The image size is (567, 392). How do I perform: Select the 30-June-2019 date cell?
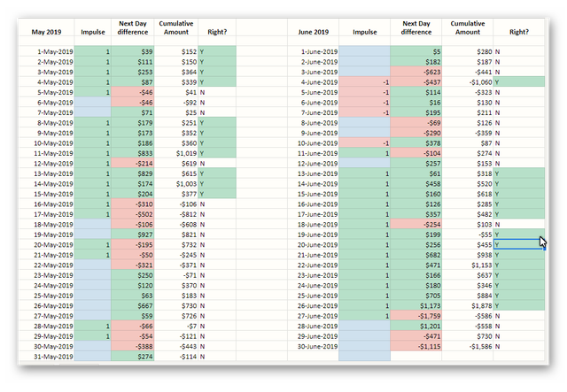click(313, 346)
